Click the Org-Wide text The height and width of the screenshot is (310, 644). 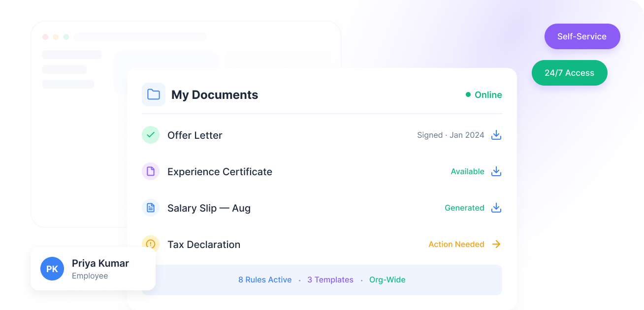point(387,279)
